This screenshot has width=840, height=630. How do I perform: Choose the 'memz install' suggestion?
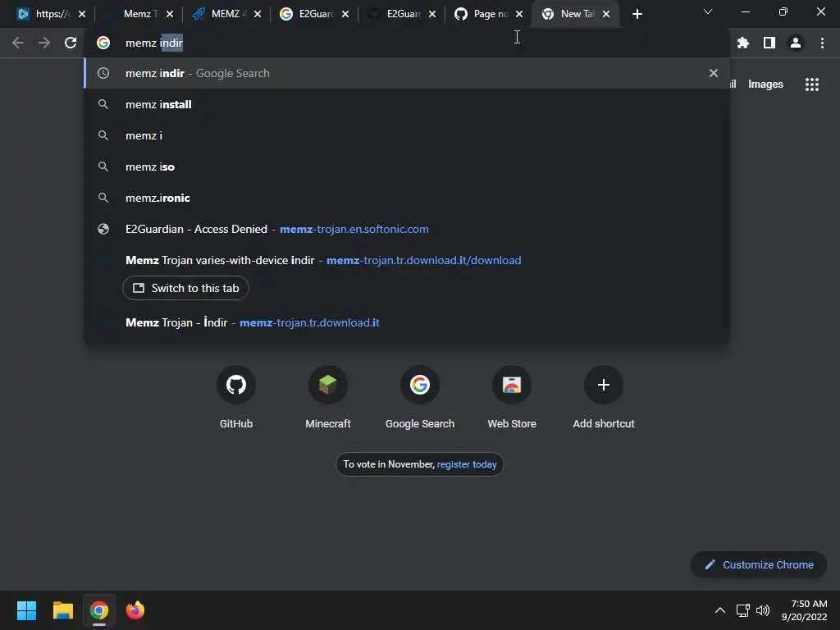point(407,104)
